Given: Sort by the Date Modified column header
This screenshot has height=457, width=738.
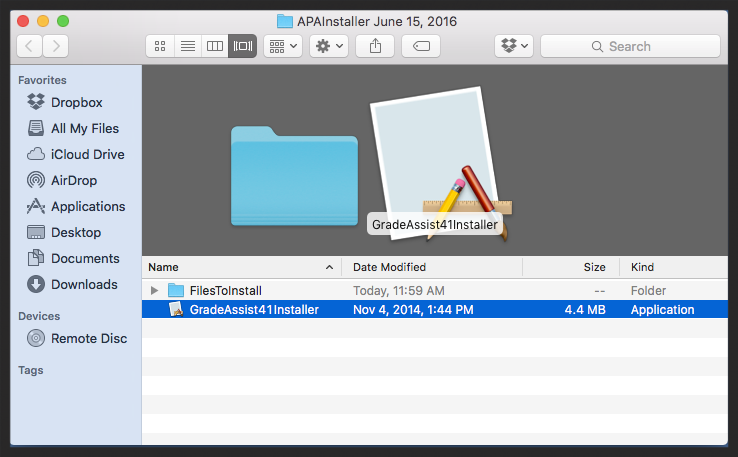Looking at the screenshot, I should pyautogui.click(x=432, y=267).
